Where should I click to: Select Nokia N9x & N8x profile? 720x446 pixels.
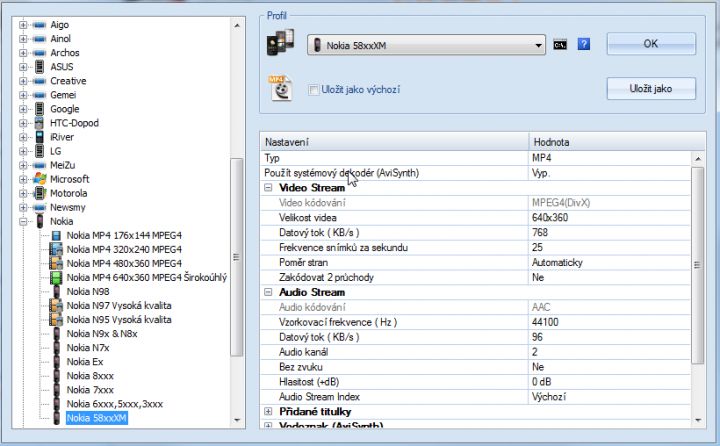(x=102, y=333)
